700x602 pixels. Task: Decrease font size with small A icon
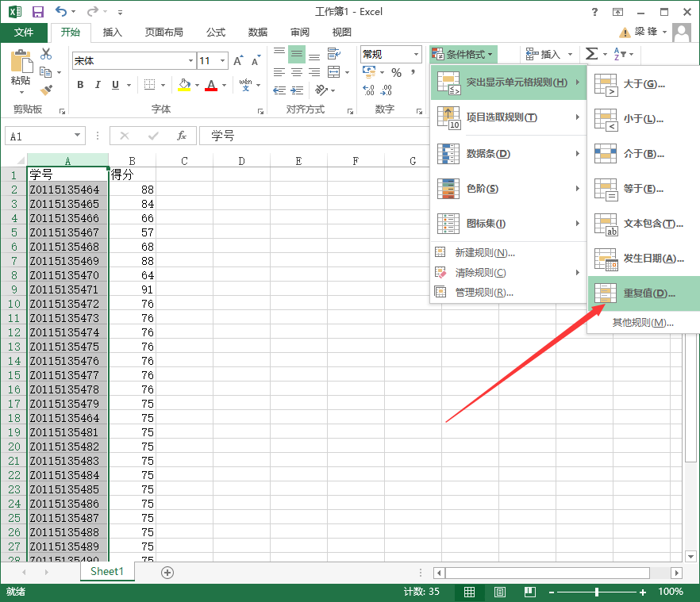tap(256, 61)
